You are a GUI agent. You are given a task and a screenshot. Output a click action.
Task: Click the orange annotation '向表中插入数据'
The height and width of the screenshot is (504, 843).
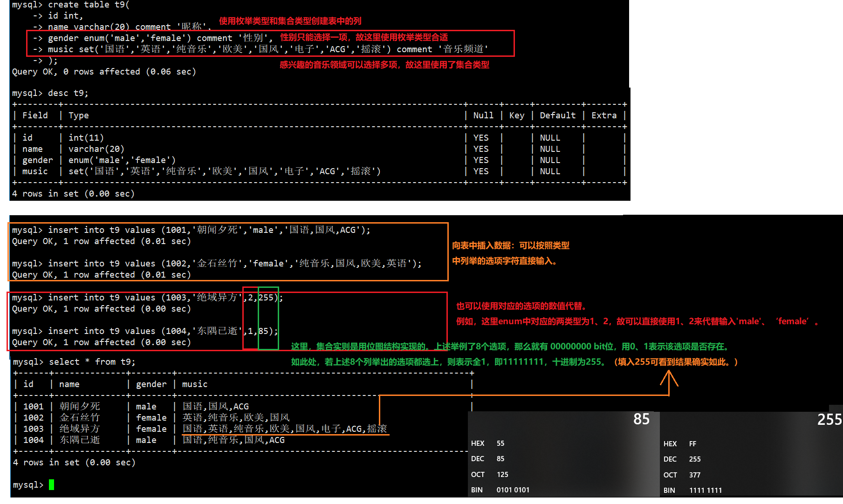pos(482,245)
